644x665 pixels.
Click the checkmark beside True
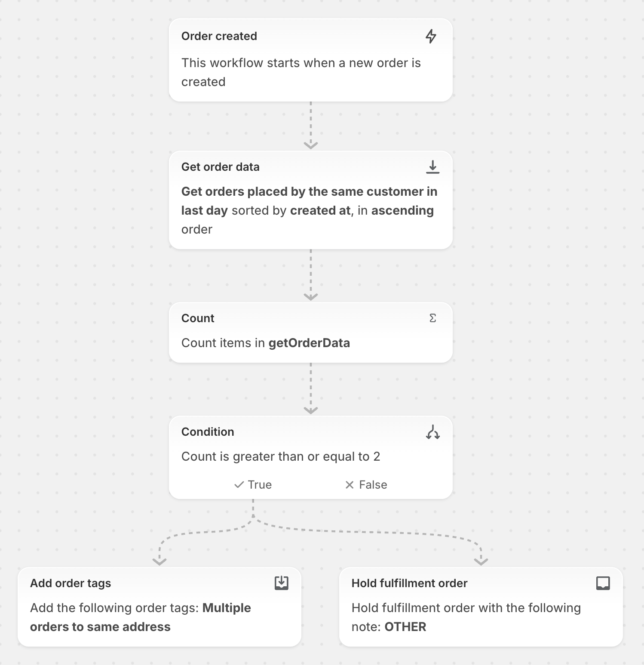[x=239, y=485]
